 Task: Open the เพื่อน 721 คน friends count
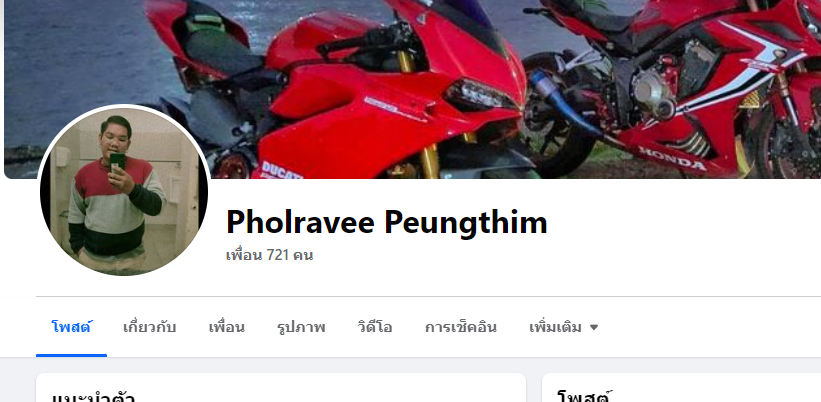[269, 255]
